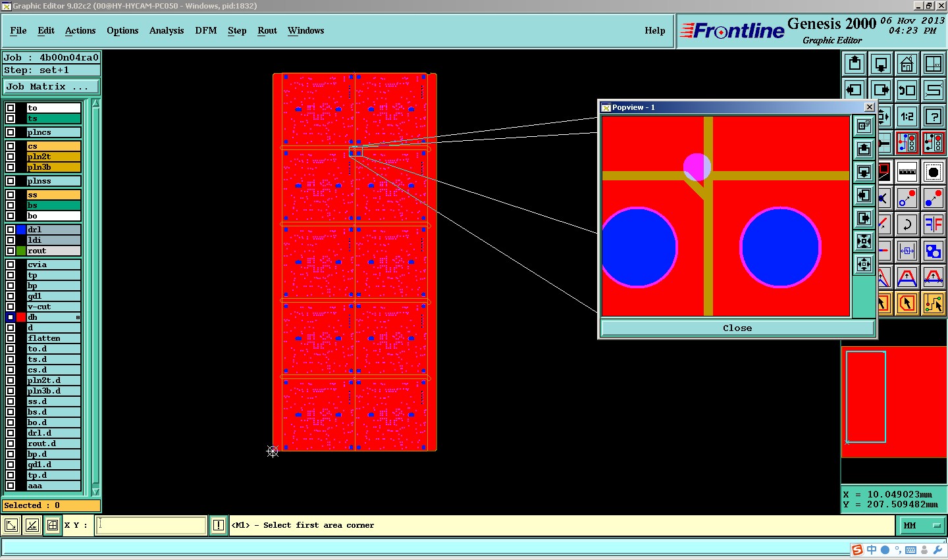Expand the small marker on dh layer row
The height and width of the screenshot is (560, 948).
tap(78, 318)
